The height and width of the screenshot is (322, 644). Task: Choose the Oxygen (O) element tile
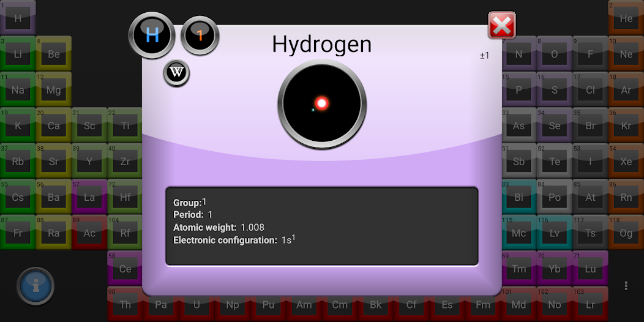(554, 54)
